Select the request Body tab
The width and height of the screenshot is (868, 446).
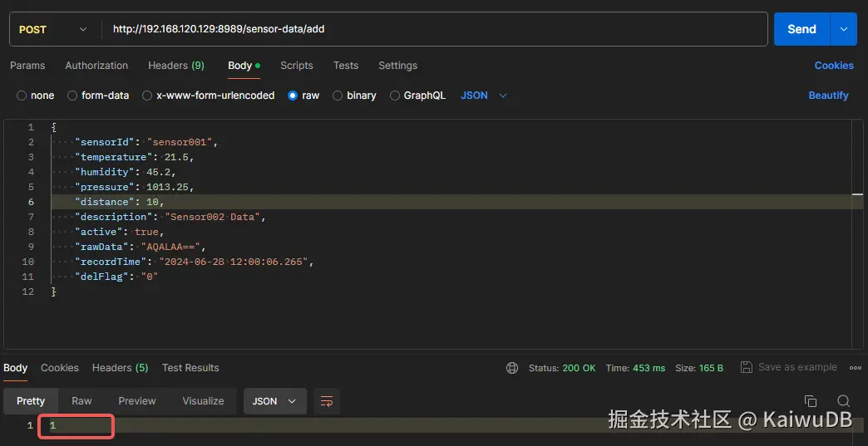pos(244,66)
